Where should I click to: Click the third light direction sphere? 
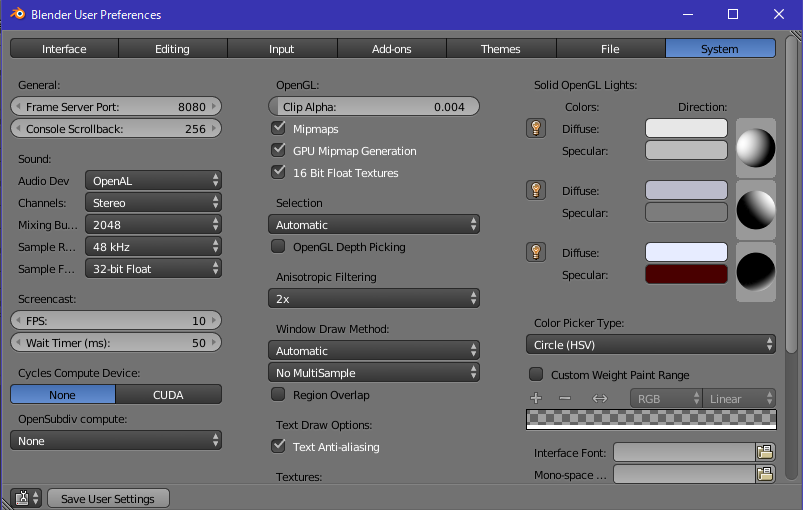point(755,272)
